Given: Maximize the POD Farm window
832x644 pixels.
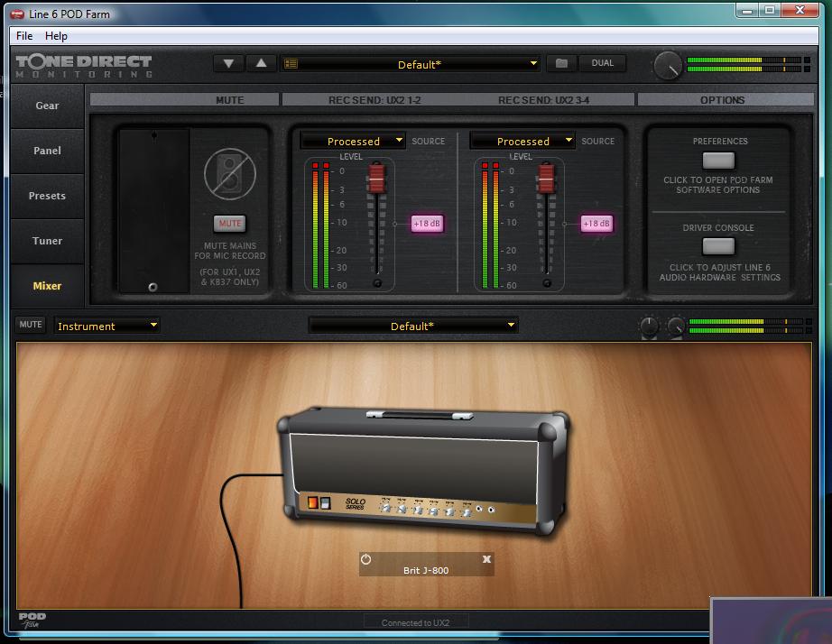Looking at the screenshot, I should (x=770, y=11).
